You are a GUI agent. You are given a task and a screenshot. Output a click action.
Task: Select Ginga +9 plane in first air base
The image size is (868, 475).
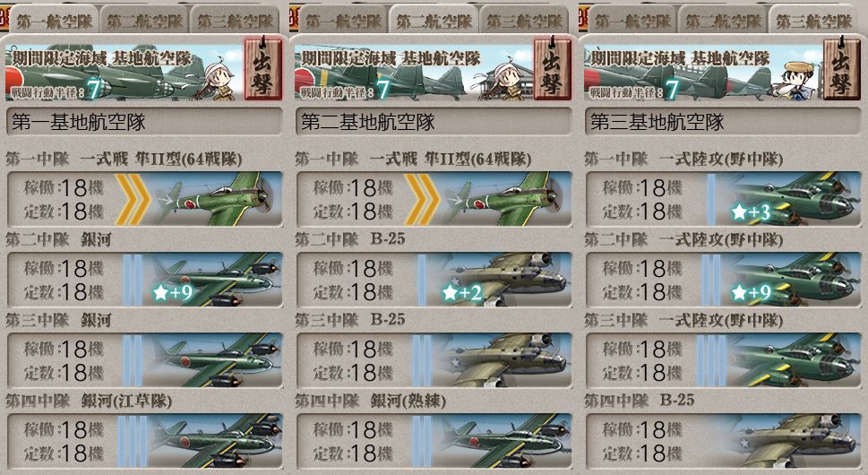pos(144,280)
